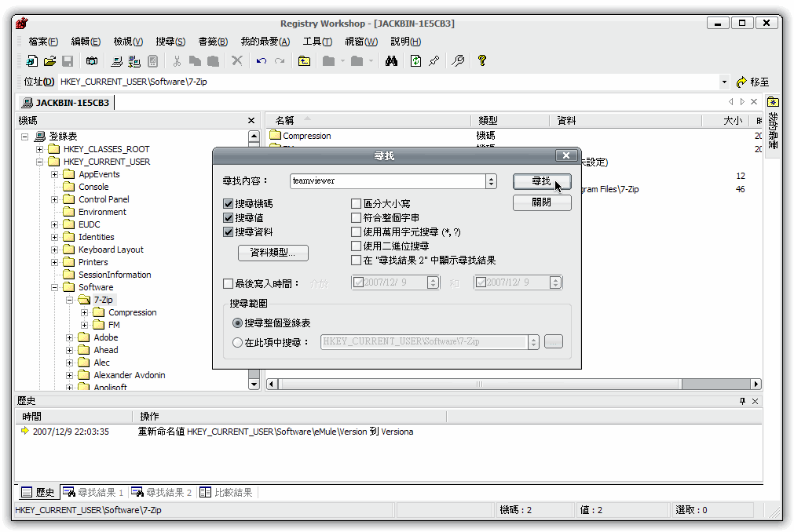Uncheck the 搜尋機碼 checkbox

click(227, 203)
